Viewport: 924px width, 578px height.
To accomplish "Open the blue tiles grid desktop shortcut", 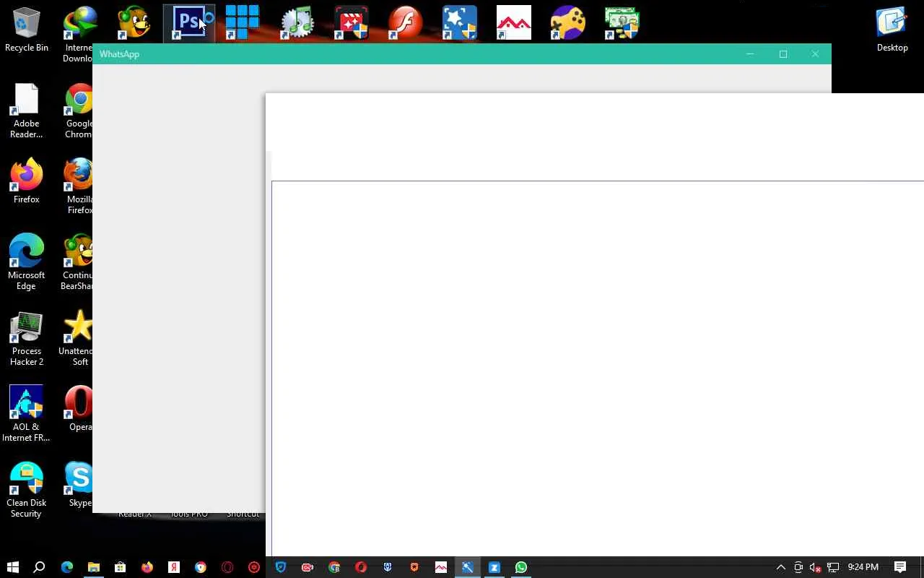I will tap(243, 22).
